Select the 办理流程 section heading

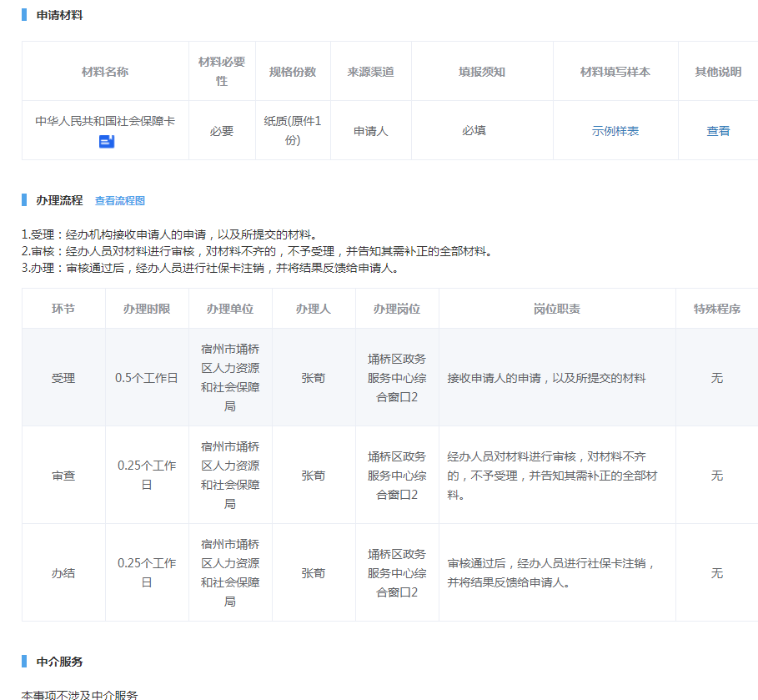tap(59, 200)
